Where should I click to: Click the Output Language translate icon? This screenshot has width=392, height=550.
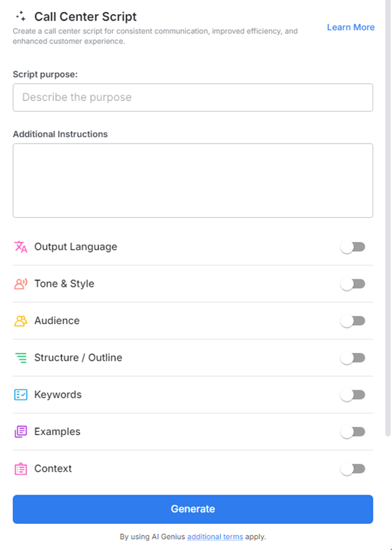point(21,247)
